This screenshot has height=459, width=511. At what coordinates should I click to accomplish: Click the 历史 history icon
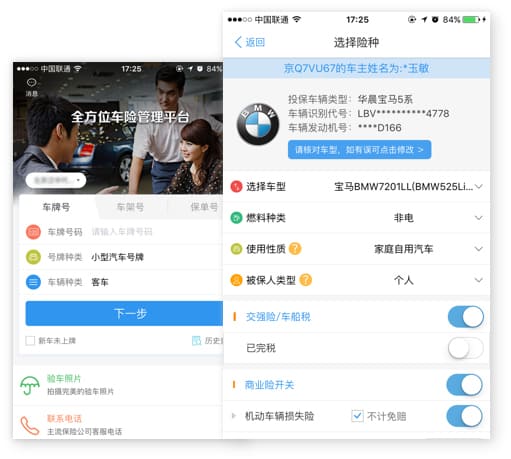[196, 340]
